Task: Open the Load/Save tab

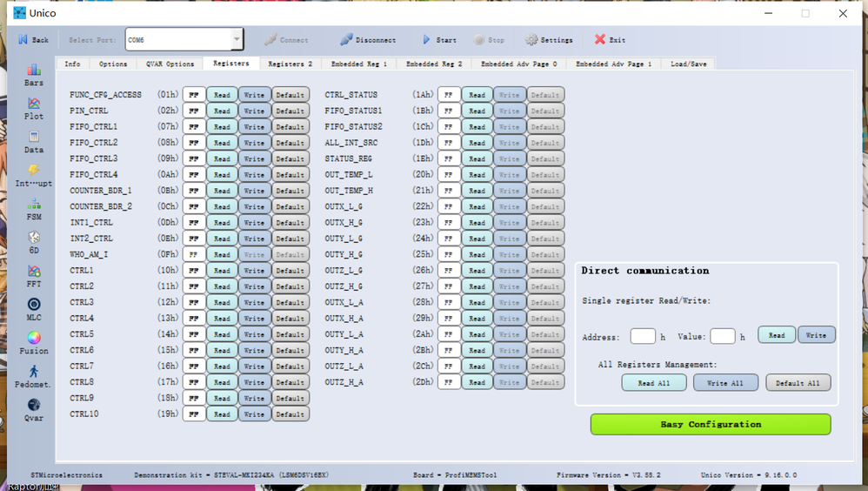Action: 688,64
